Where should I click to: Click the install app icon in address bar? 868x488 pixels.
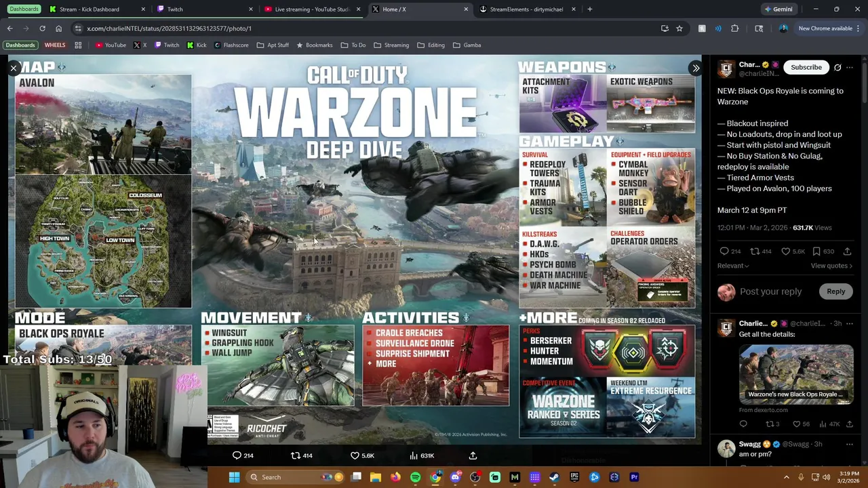(x=665, y=28)
